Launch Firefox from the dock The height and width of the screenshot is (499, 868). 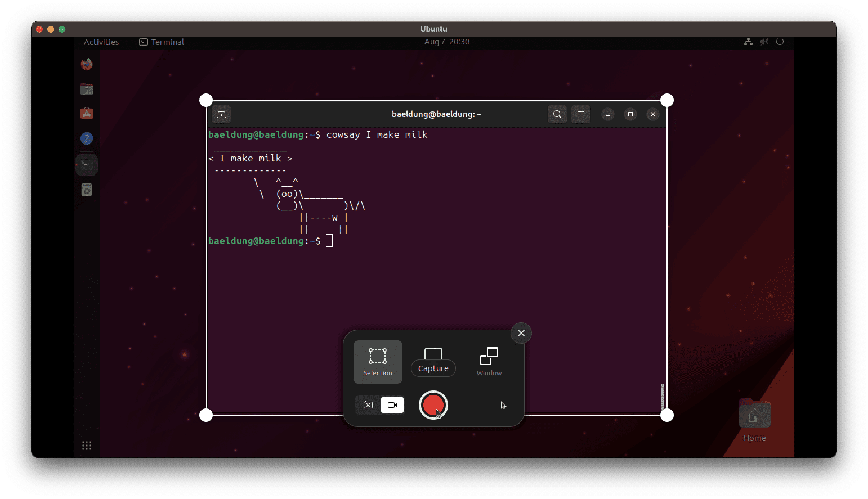click(86, 64)
